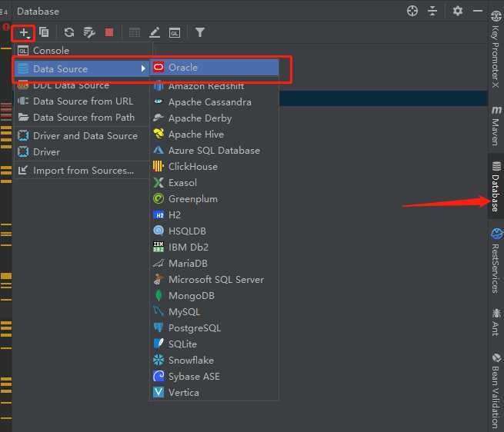Click the Collapse All icon
Screen dimensions: 504x432
coord(432,11)
